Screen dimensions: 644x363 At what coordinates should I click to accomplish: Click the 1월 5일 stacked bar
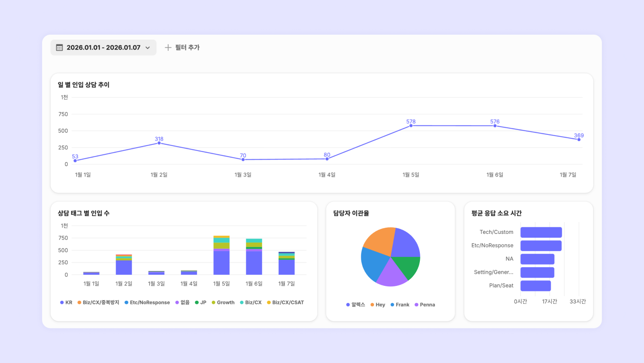(221, 255)
